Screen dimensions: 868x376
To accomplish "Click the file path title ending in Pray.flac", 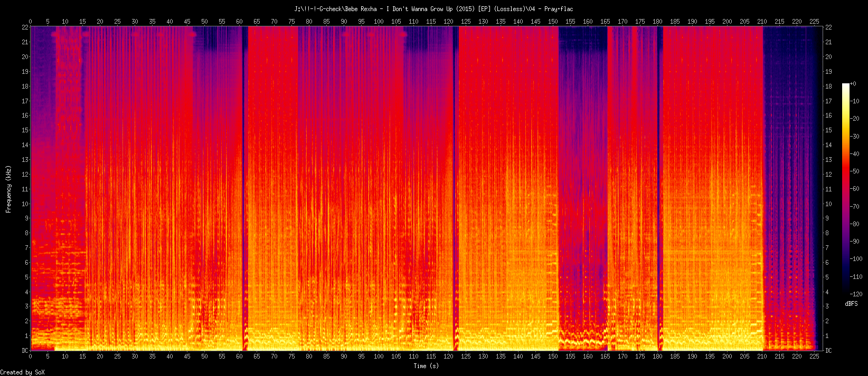I will tap(433, 9).
